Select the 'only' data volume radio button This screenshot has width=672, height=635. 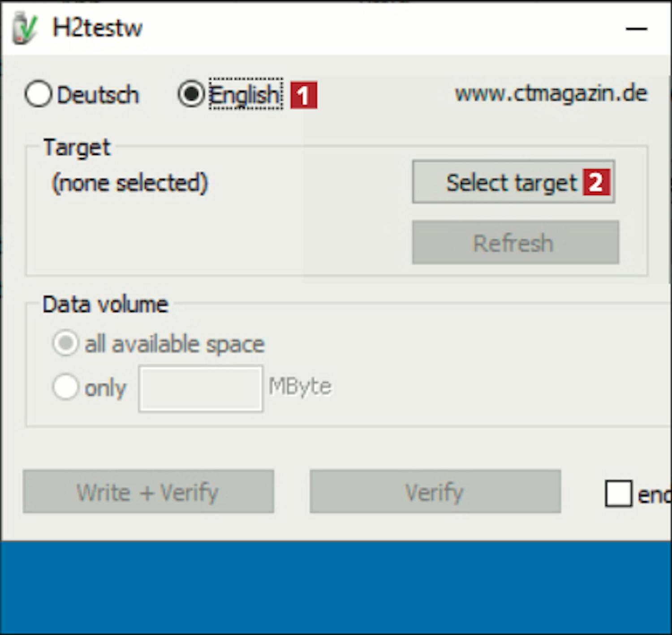[x=66, y=386]
